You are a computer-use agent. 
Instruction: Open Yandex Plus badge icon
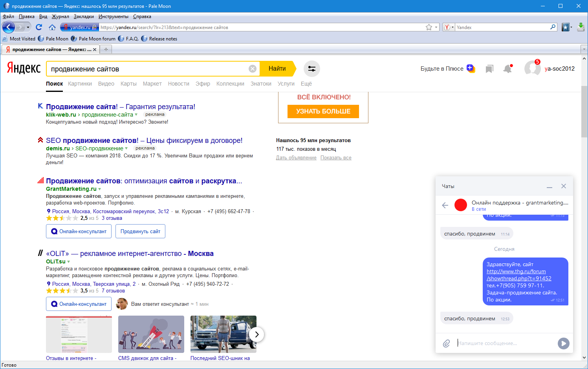pos(471,68)
